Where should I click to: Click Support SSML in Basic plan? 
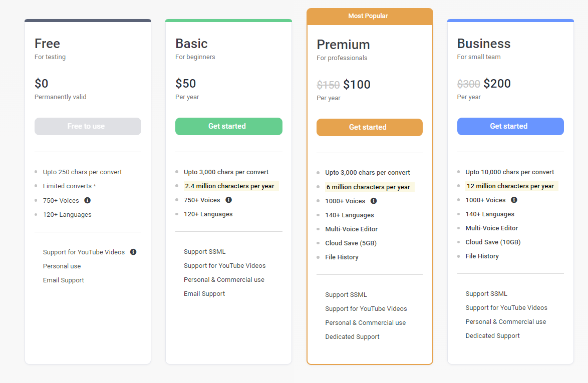tap(204, 251)
